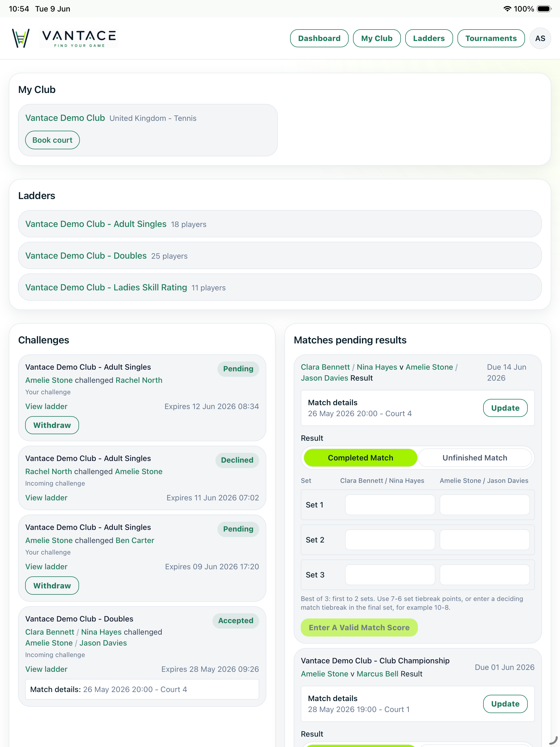The height and width of the screenshot is (747, 560).
Task: Select the Set 3 score field for Amelie Stone / Jason Davies
Action: (484, 575)
